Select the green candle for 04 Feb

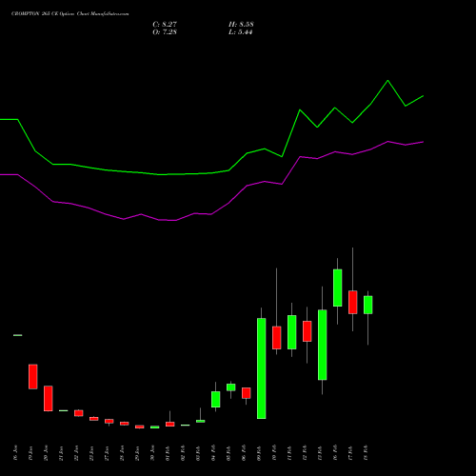point(216,399)
